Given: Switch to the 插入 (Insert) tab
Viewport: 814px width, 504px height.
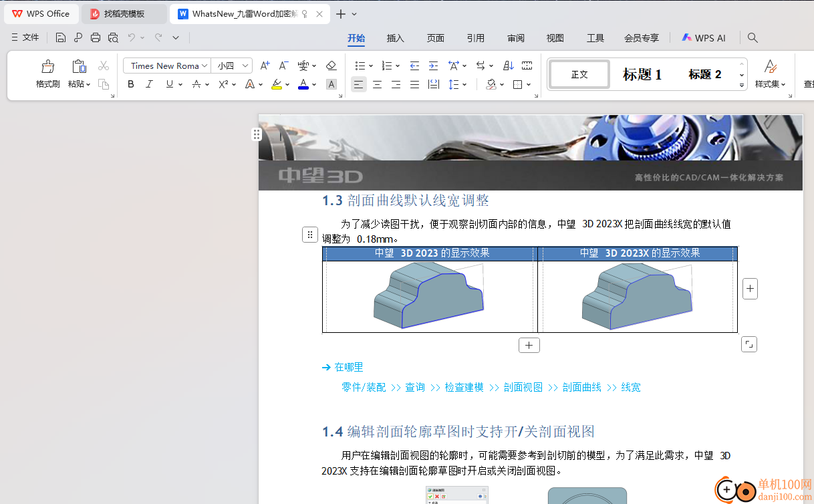Looking at the screenshot, I should tap(396, 38).
